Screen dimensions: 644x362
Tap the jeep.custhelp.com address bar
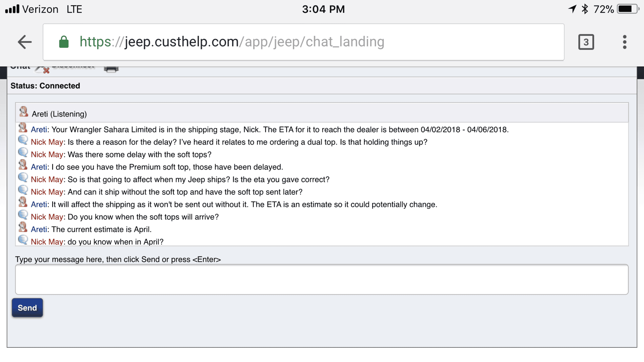click(x=303, y=42)
